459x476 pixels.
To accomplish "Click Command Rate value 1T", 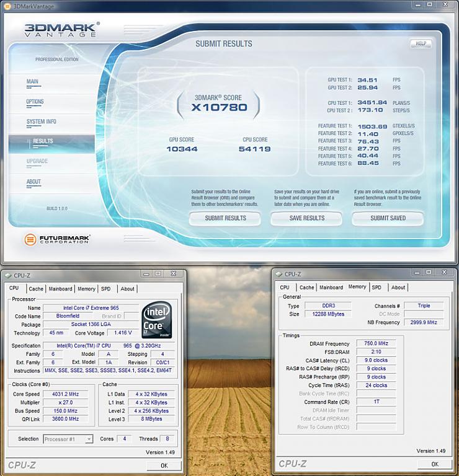I will click(376, 402).
